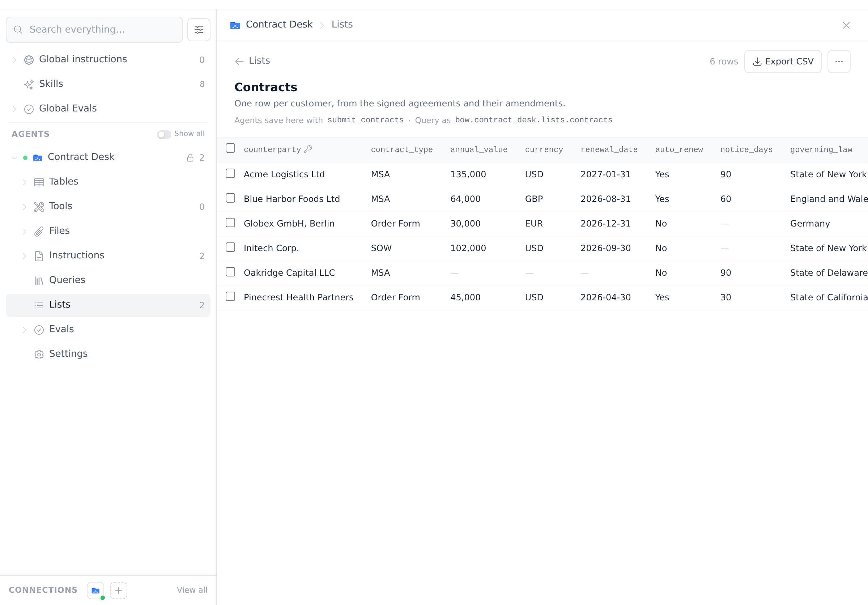The width and height of the screenshot is (868, 605).
Task: Click into the Search everything field
Action: 94,30
